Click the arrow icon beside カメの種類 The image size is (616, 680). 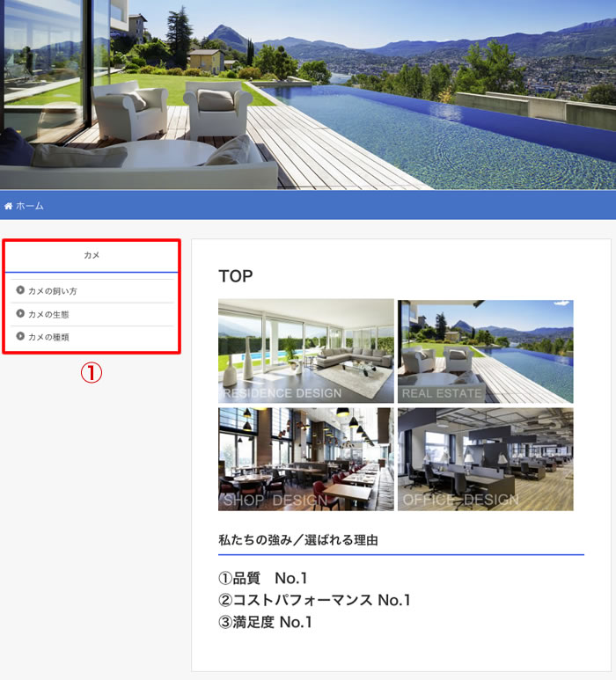20,336
